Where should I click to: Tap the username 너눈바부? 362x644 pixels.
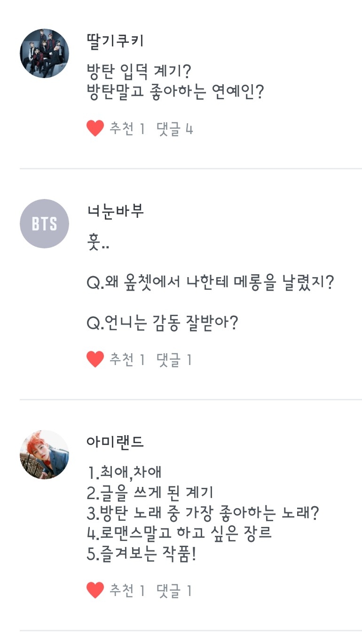click(x=115, y=211)
